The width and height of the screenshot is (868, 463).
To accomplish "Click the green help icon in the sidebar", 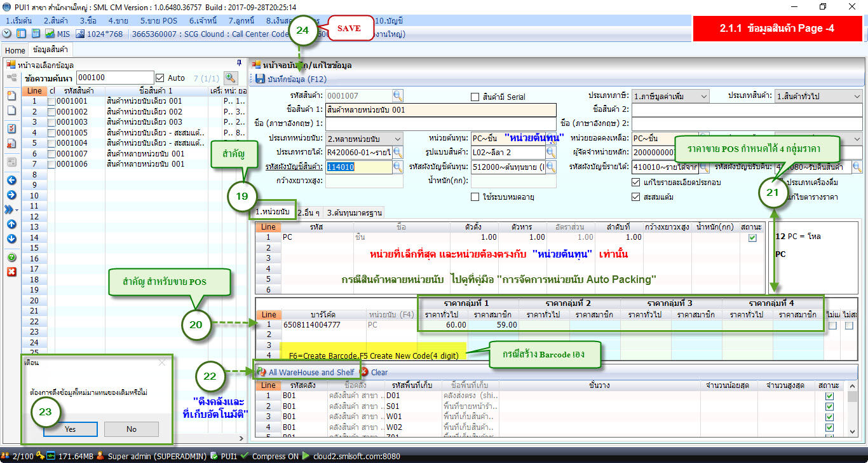I will tap(11, 258).
